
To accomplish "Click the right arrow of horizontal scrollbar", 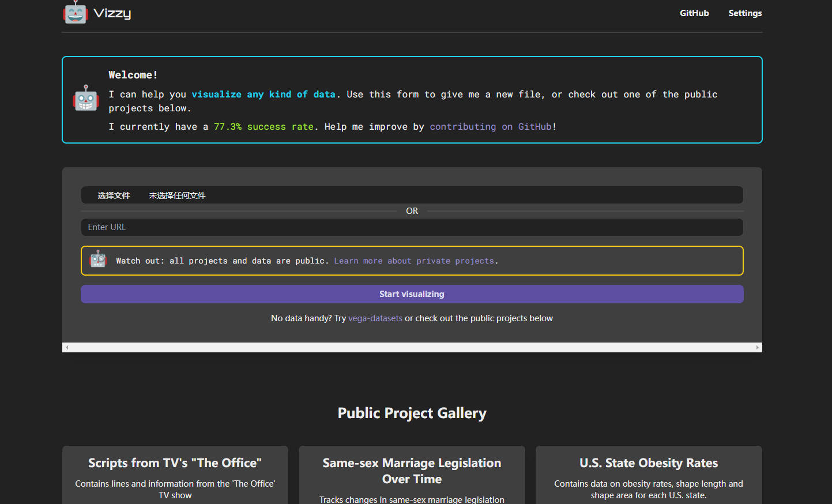I will point(757,347).
